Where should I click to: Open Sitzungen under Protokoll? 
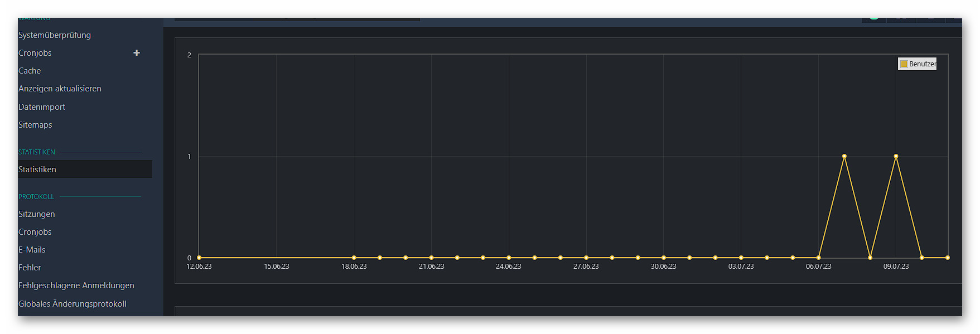pos(37,214)
